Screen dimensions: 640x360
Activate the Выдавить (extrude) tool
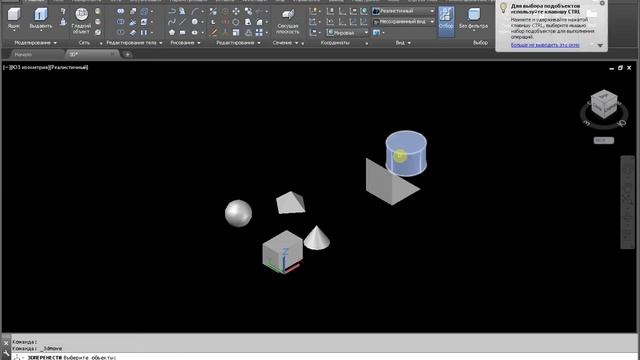(x=40, y=17)
